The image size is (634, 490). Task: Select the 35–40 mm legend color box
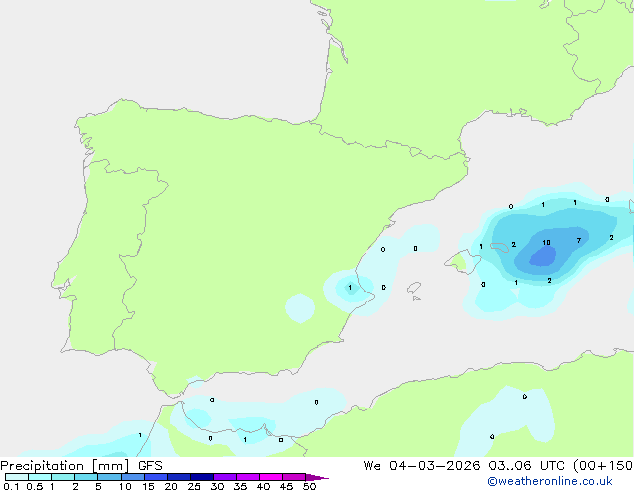[x=248, y=477]
